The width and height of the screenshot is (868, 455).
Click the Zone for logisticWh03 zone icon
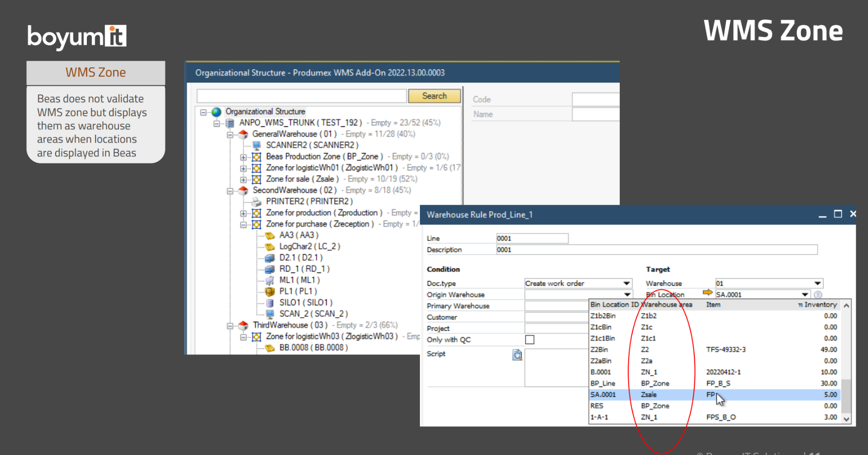257,337
